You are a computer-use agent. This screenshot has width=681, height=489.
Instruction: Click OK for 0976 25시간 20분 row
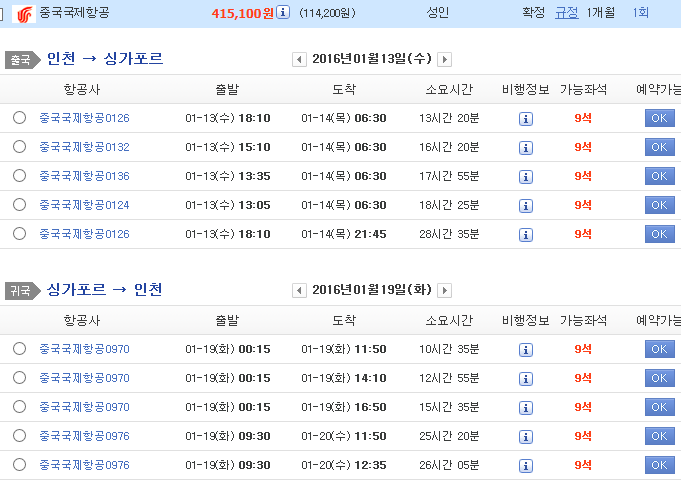click(x=659, y=436)
